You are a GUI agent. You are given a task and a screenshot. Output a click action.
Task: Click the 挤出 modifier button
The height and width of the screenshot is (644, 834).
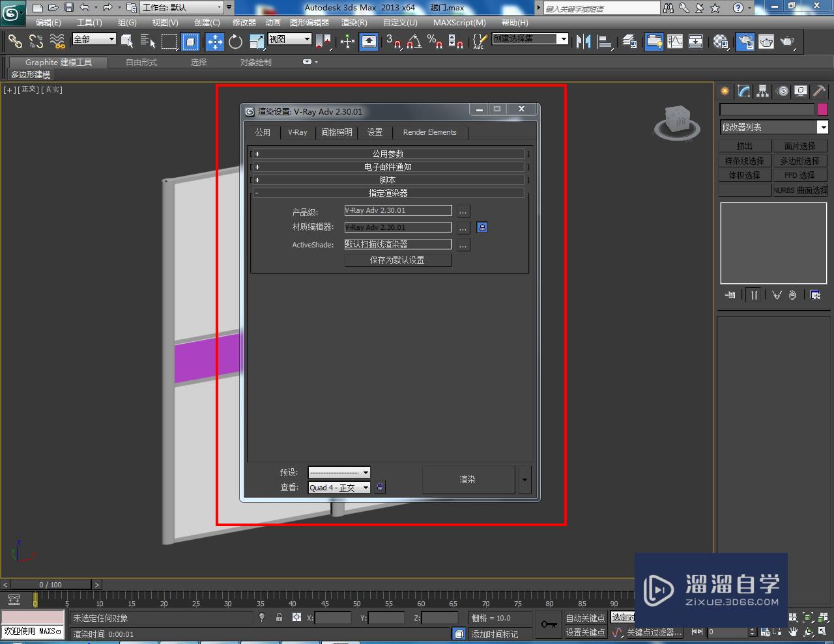(x=745, y=146)
